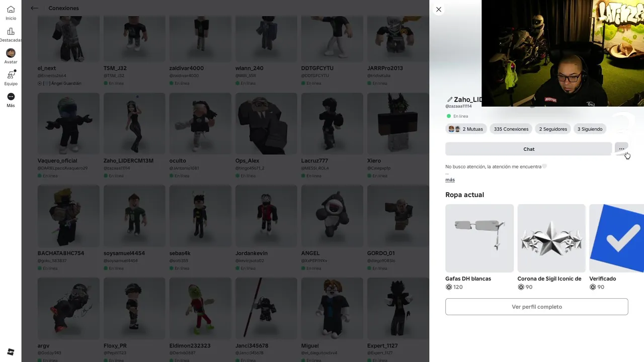Open Expert_1127 avatar thumbnail
This screenshot has height=362, width=644.
[x=398, y=309]
